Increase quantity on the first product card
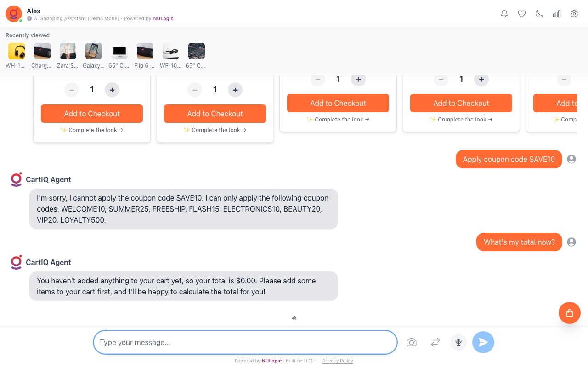 tap(112, 90)
